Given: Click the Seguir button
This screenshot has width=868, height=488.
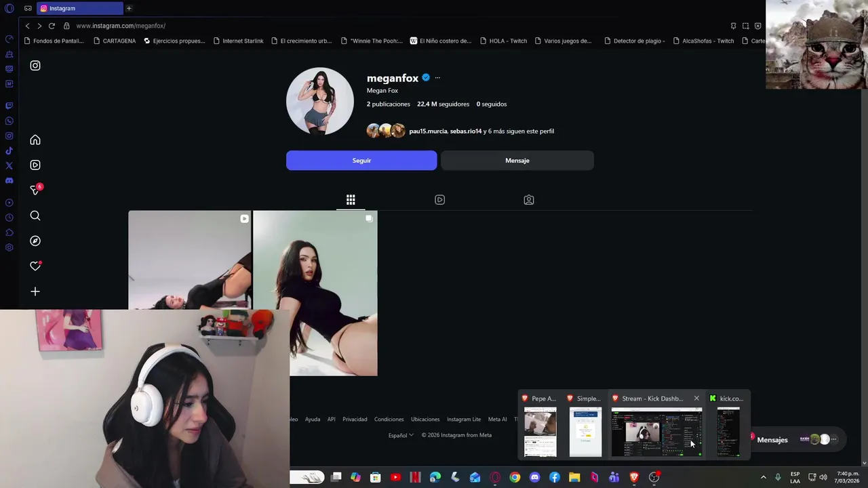Looking at the screenshot, I should tap(361, 161).
